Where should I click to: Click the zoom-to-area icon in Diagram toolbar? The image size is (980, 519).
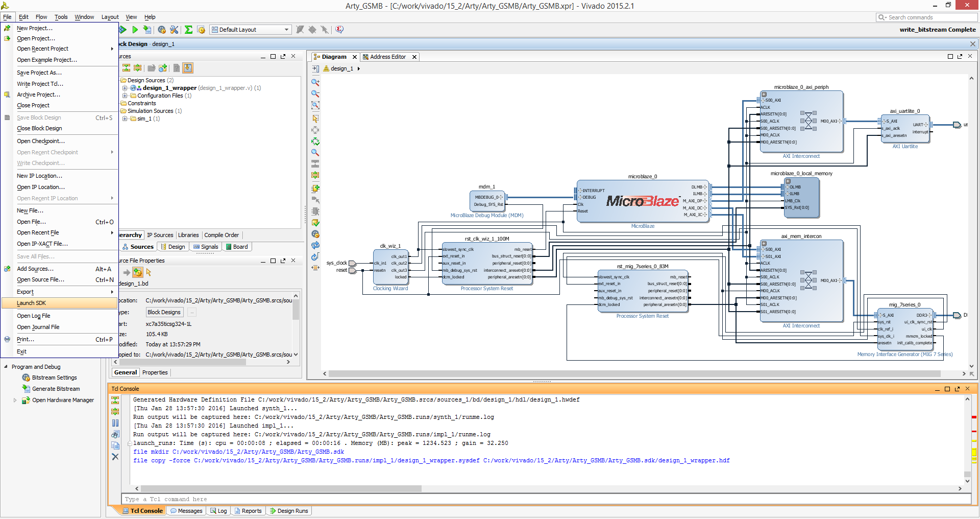click(315, 105)
